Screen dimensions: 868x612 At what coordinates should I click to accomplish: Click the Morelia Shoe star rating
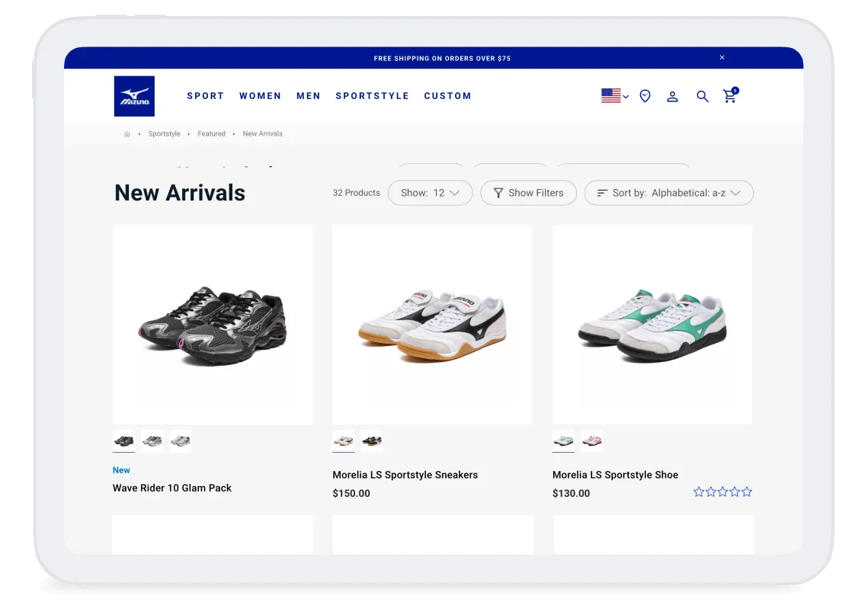click(722, 492)
